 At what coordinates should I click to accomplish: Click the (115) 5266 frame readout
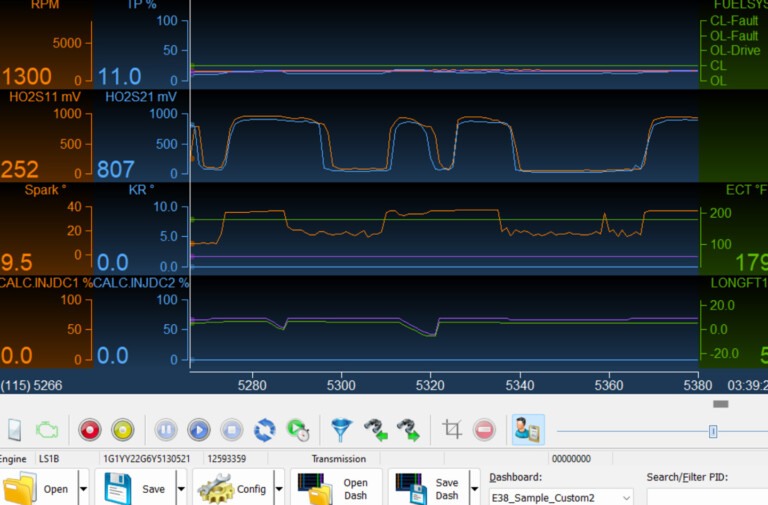(x=31, y=385)
